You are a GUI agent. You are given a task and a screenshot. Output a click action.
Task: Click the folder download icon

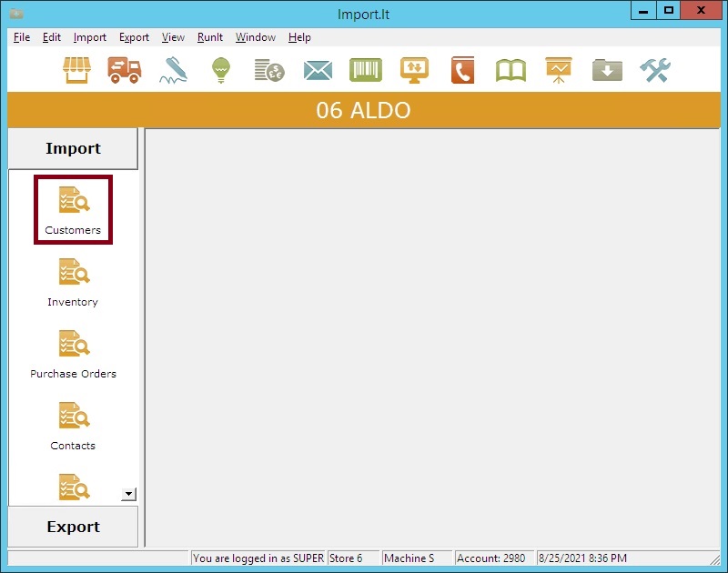607,71
